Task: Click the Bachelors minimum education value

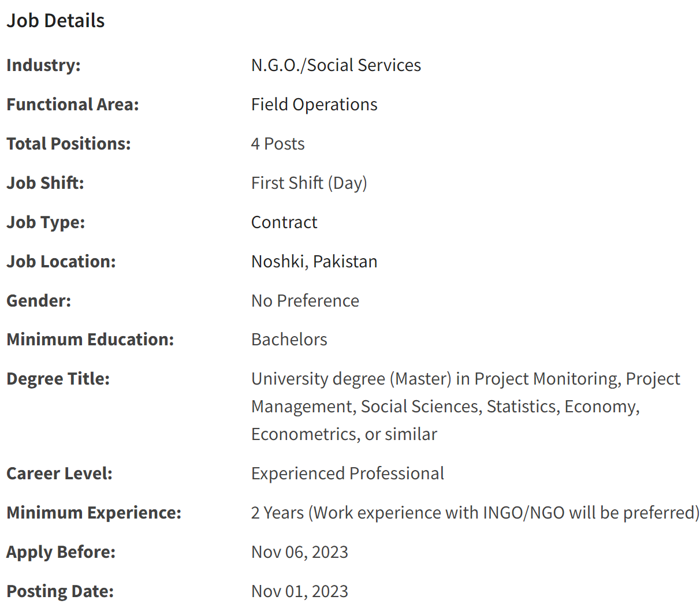Action: pyautogui.click(x=289, y=340)
